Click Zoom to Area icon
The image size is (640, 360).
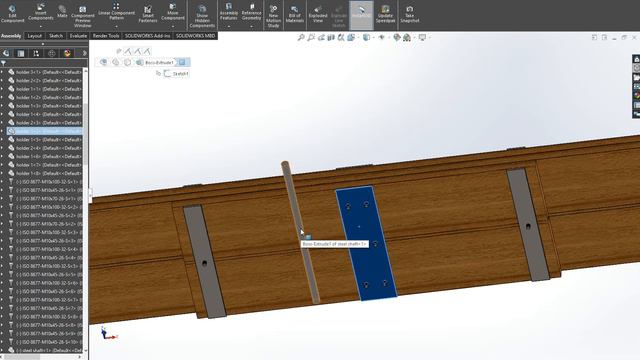(311, 38)
